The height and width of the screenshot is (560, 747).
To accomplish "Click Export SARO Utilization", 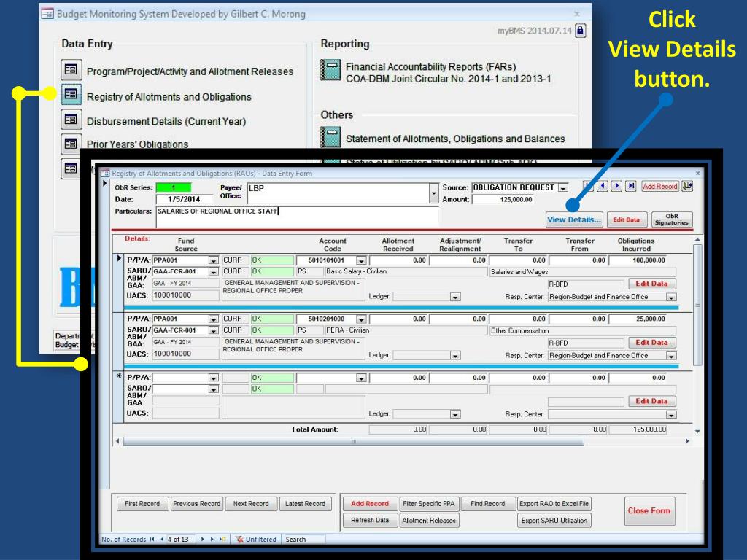I will (x=554, y=520).
